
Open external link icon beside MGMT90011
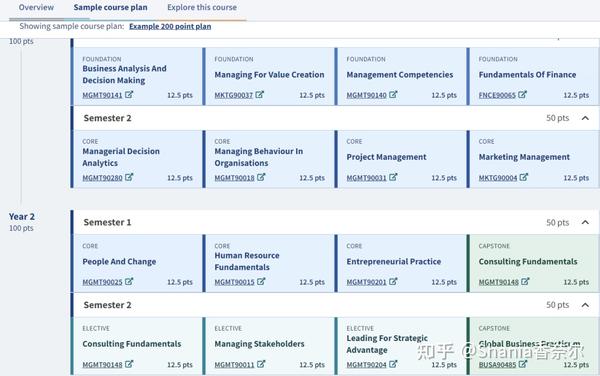pos(261,364)
